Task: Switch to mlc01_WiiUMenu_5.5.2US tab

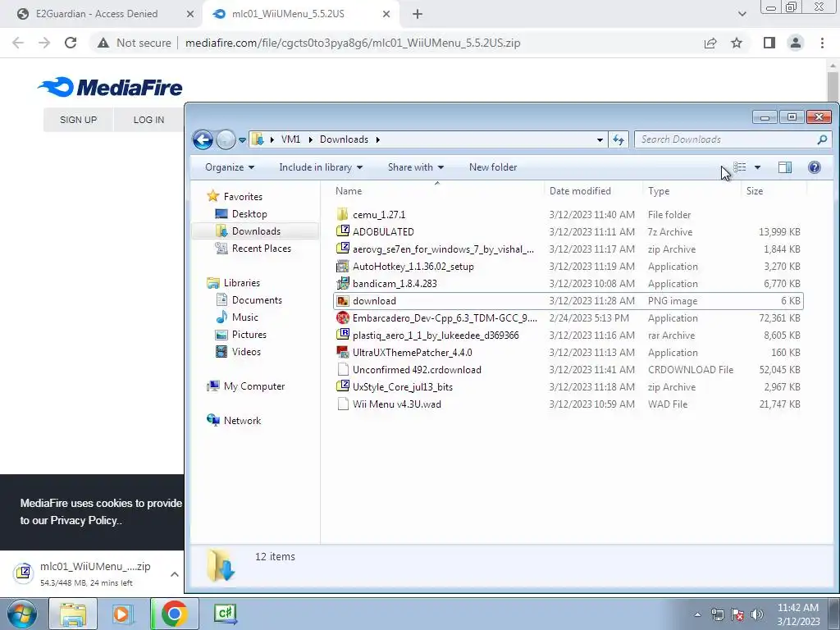Action: click(x=290, y=14)
